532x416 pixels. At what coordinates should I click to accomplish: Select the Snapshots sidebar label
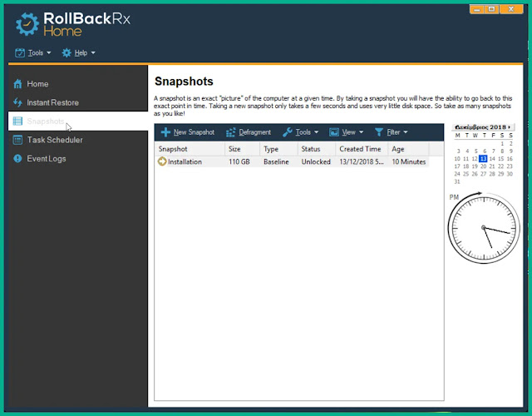pos(46,121)
